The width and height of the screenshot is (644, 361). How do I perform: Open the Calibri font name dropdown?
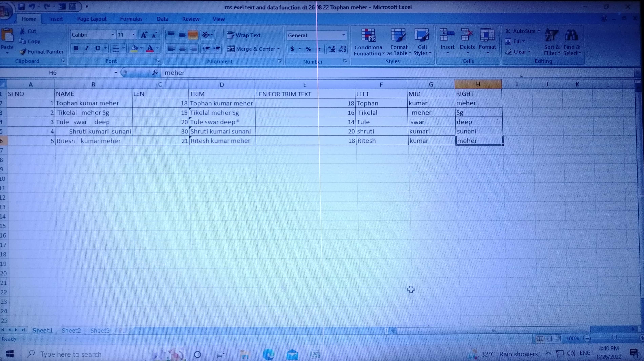(x=113, y=35)
